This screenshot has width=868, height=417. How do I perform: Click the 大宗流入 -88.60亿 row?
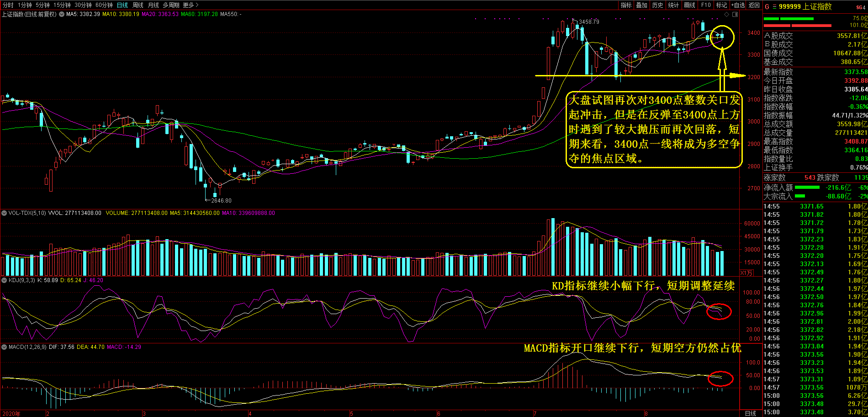pos(815,196)
